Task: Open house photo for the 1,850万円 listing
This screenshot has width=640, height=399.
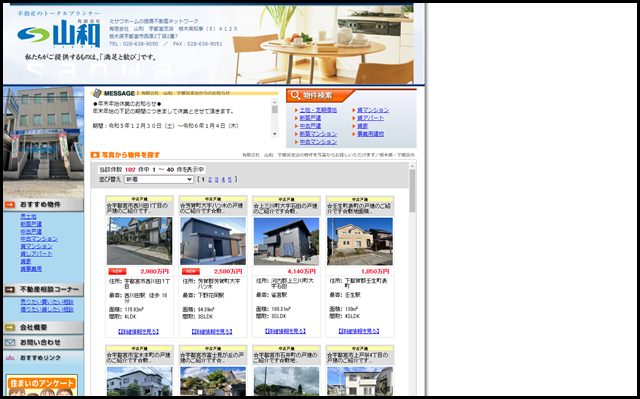Action: click(x=360, y=241)
